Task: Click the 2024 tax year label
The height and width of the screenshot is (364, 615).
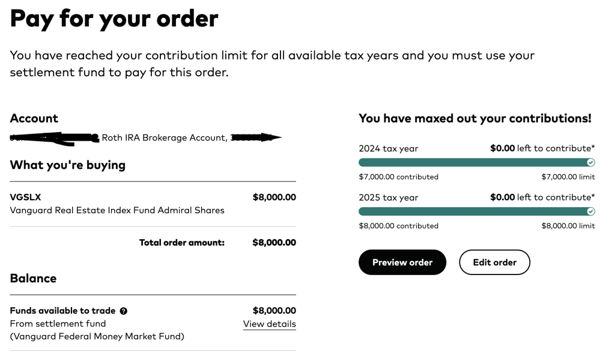Action: click(388, 148)
